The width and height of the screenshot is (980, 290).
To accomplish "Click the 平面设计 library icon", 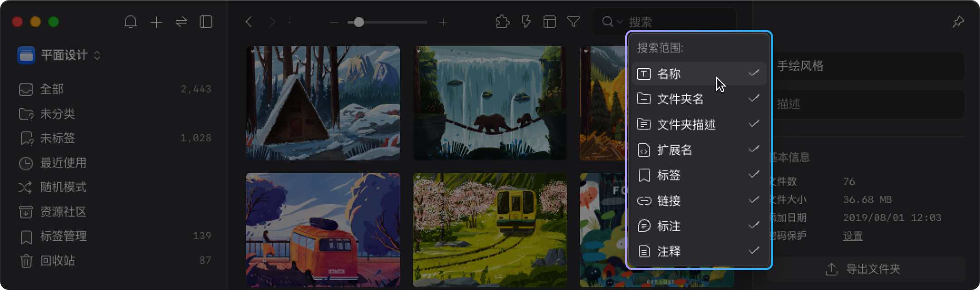I will (x=26, y=55).
